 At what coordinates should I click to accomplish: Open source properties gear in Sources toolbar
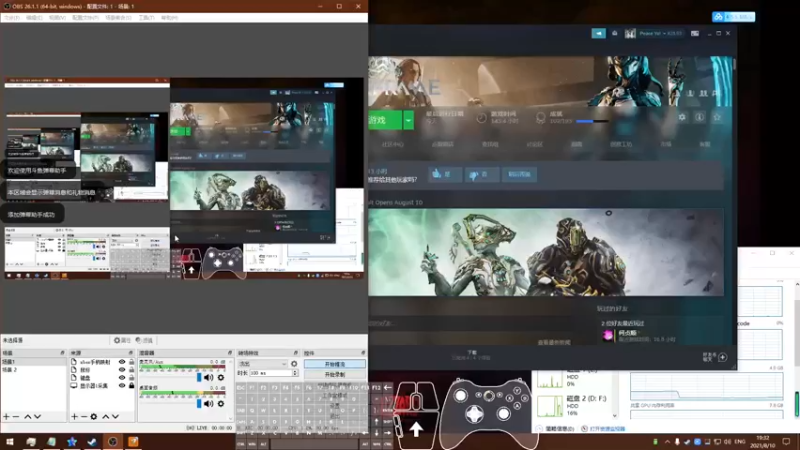tap(94, 417)
